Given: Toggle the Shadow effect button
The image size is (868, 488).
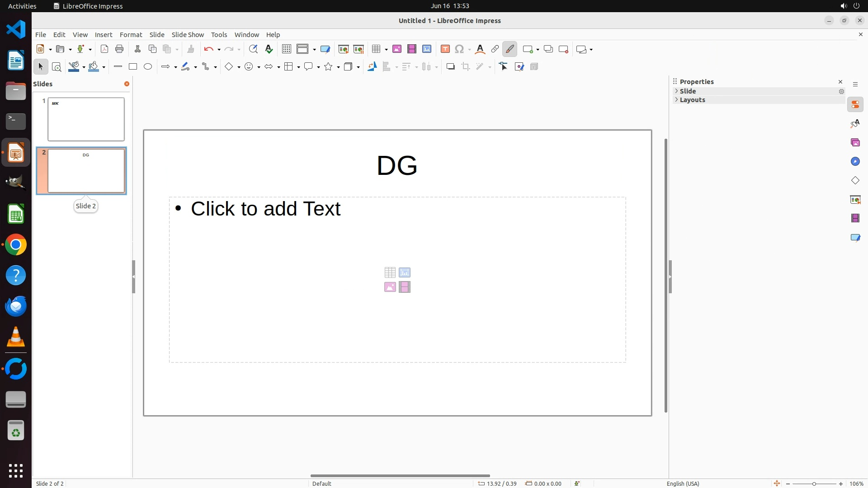Looking at the screenshot, I should tap(450, 67).
